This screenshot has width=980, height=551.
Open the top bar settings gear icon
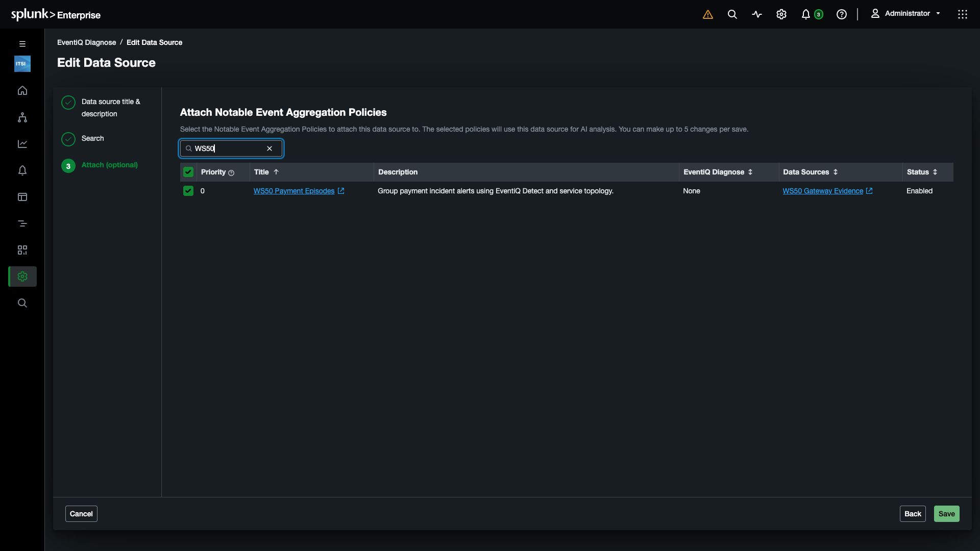[781, 14]
